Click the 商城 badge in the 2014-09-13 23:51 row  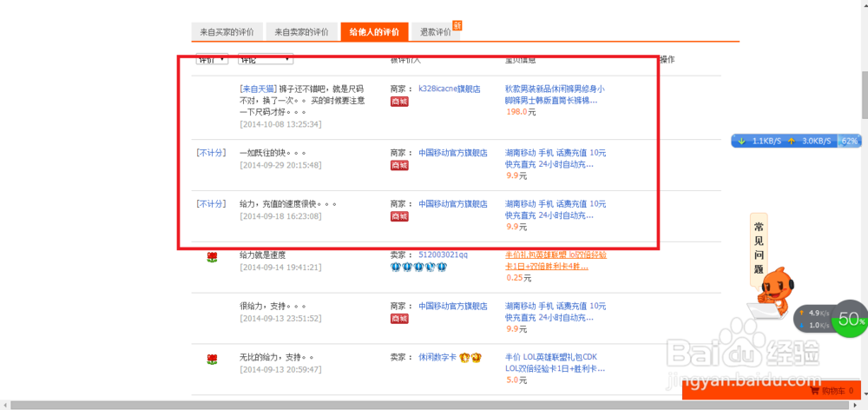399,319
